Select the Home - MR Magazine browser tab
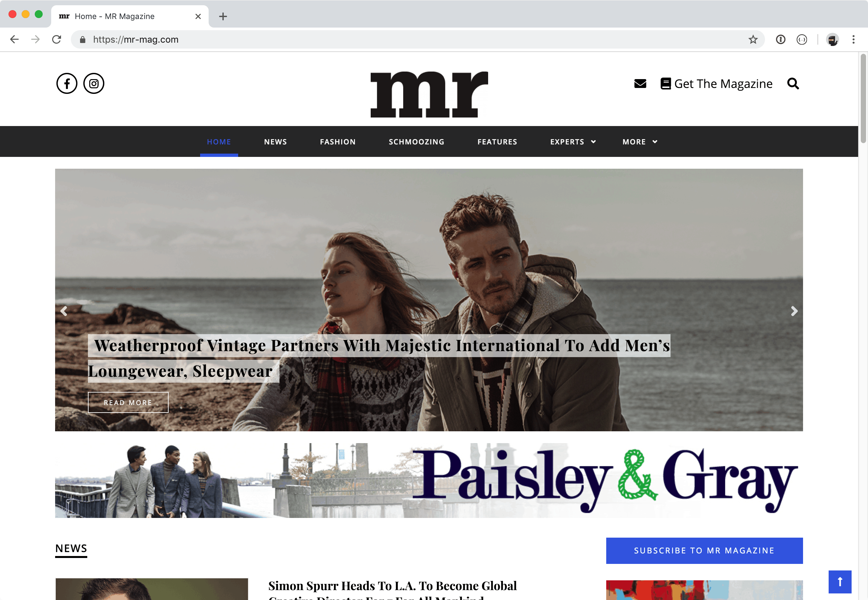Screen dimensions: 868x600 pos(130,16)
